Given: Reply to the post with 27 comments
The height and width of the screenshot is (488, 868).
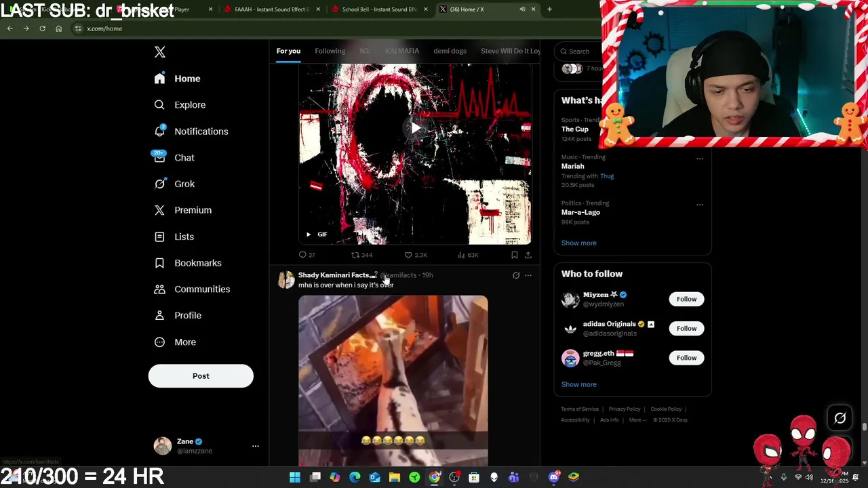Looking at the screenshot, I should (307, 255).
